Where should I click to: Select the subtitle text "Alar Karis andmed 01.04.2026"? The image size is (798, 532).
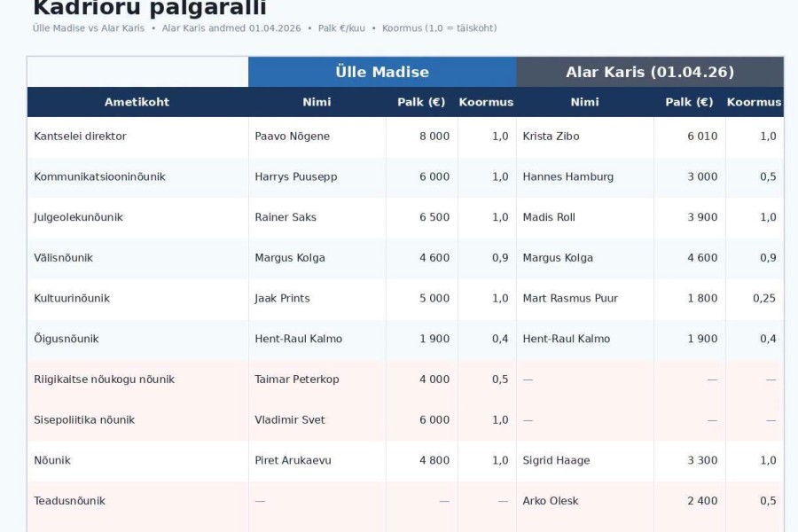coord(231,28)
